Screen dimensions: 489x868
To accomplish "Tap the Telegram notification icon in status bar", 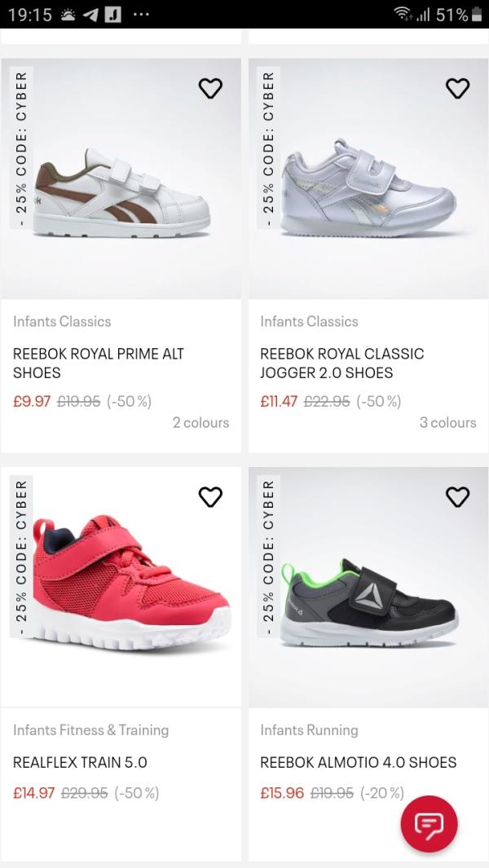I will click(x=90, y=15).
